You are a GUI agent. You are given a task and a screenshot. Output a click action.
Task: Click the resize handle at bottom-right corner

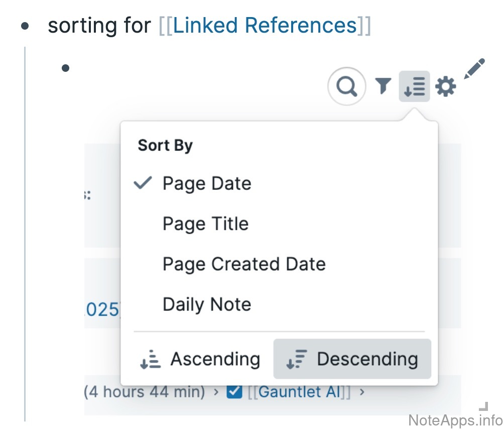point(483,406)
